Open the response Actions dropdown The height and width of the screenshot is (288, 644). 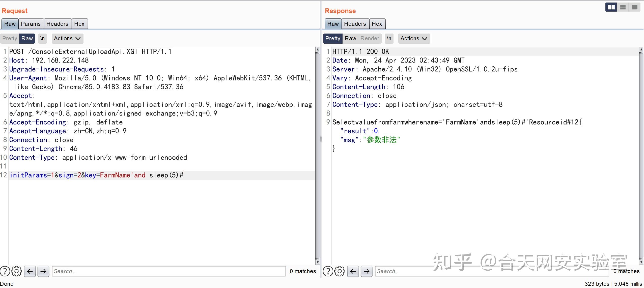pos(414,38)
